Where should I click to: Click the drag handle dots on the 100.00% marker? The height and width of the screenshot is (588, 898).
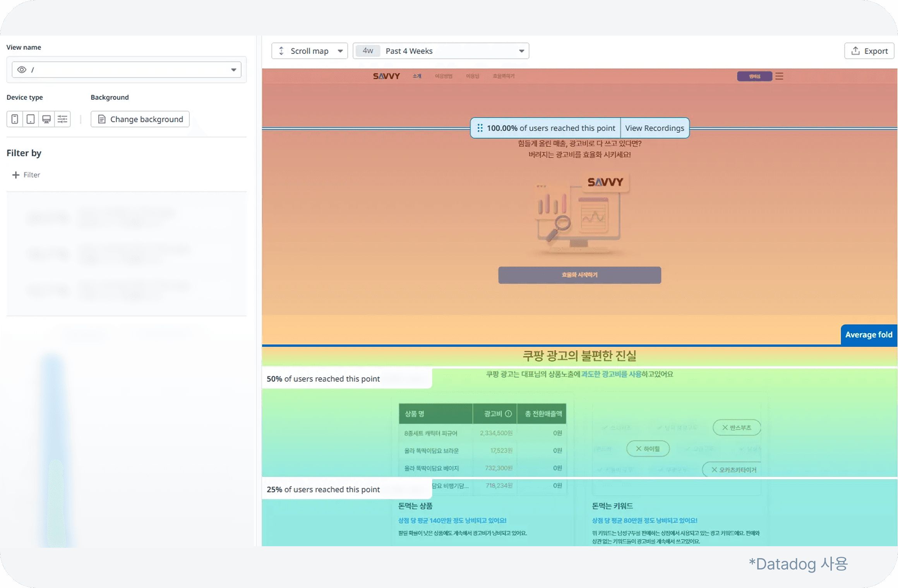coord(480,128)
